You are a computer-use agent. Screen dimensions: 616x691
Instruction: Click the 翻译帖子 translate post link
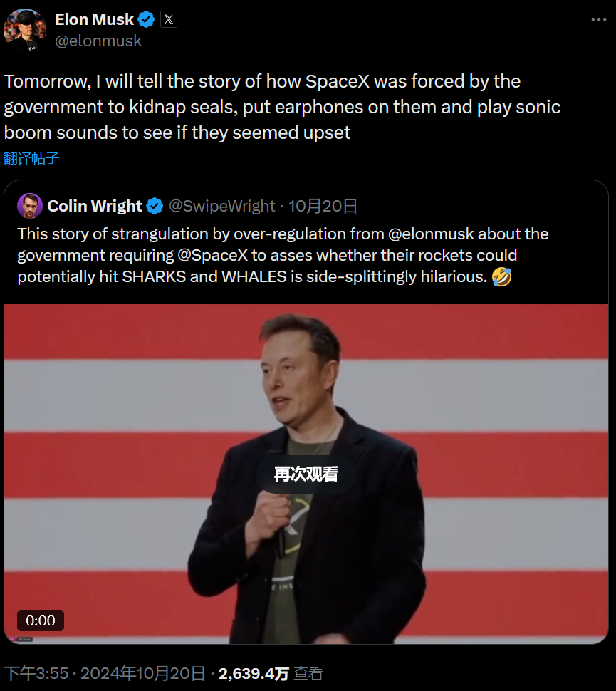coord(31,158)
